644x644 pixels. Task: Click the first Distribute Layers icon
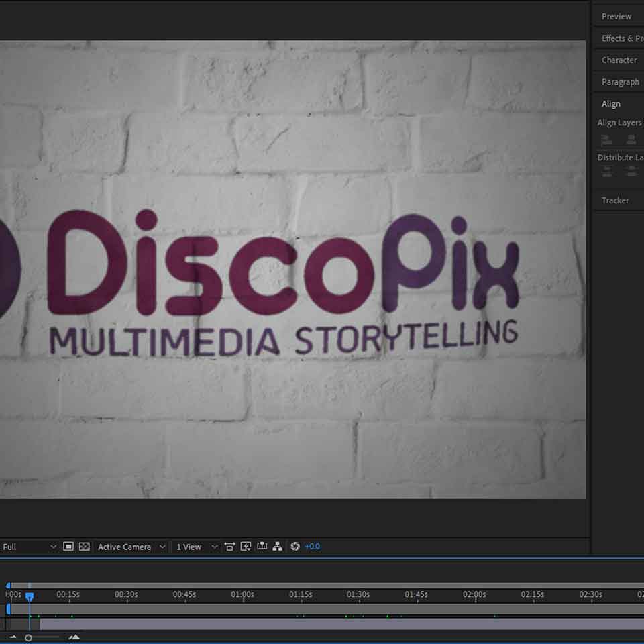[606, 171]
